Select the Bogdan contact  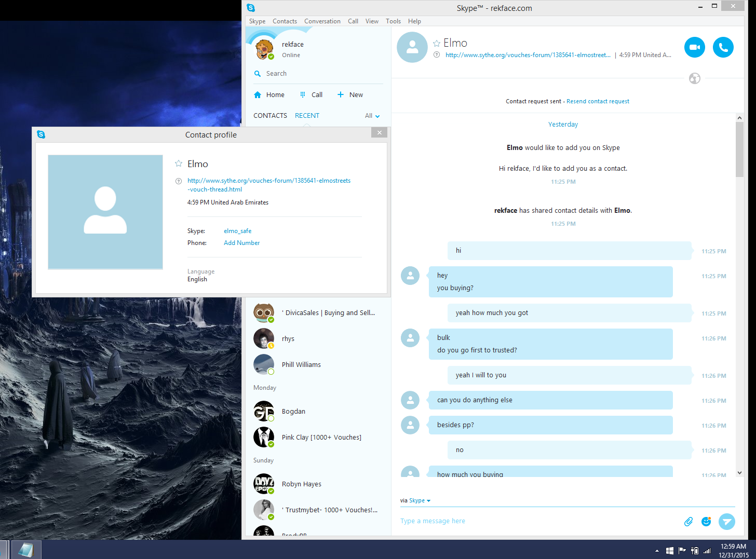coord(318,412)
